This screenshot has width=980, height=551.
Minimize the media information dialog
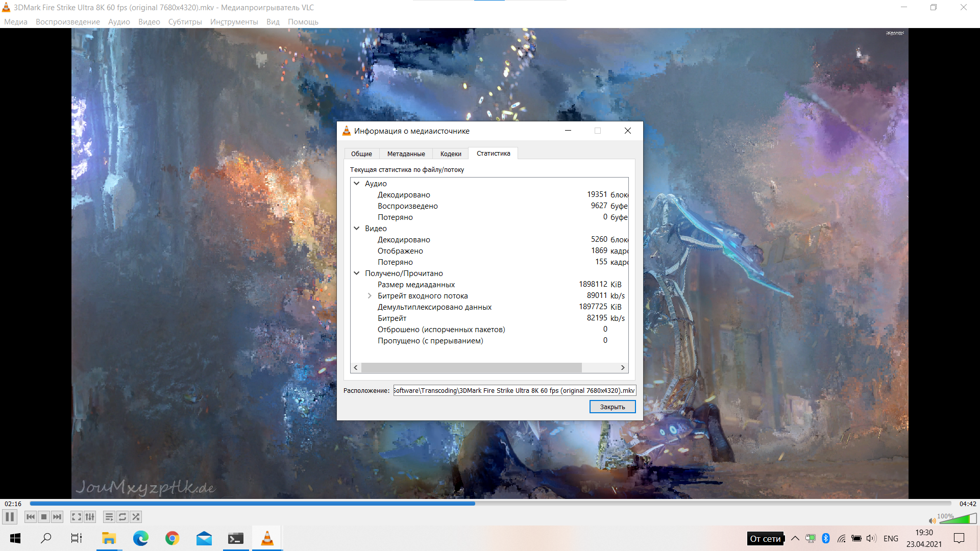[568, 131]
